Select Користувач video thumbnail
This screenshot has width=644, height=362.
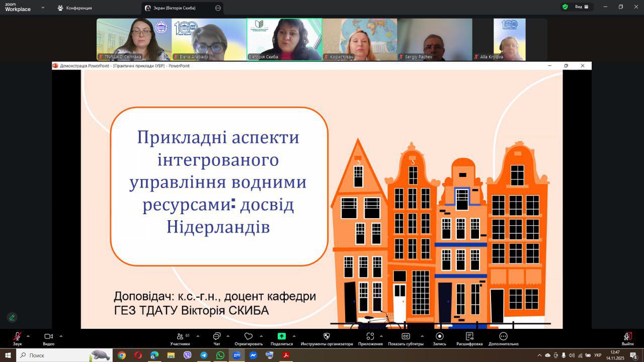click(360, 40)
